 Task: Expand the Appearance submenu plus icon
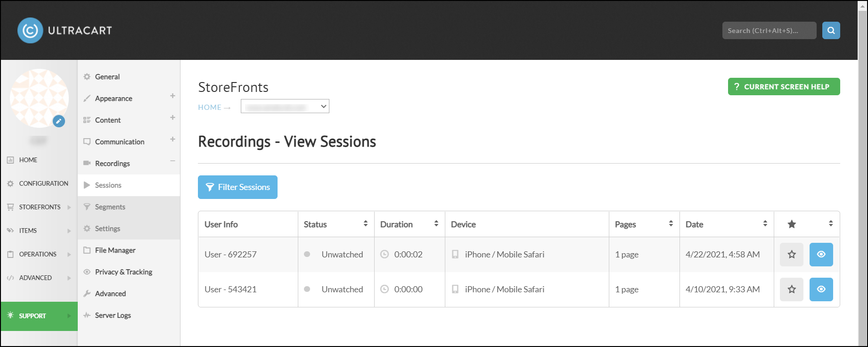click(x=172, y=96)
